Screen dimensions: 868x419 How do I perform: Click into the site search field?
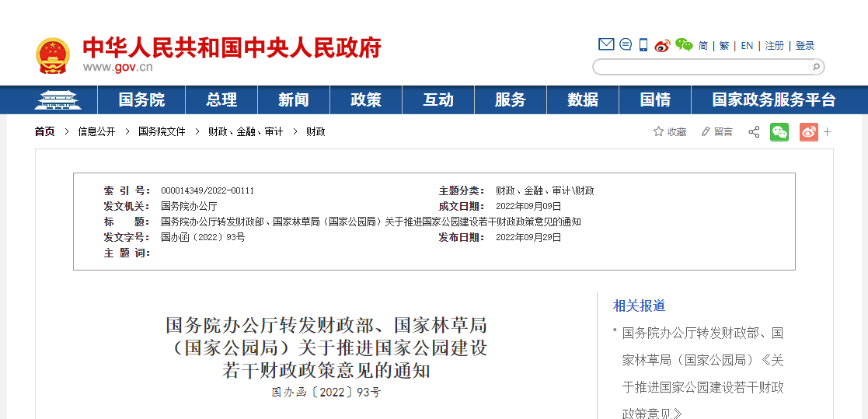click(701, 67)
